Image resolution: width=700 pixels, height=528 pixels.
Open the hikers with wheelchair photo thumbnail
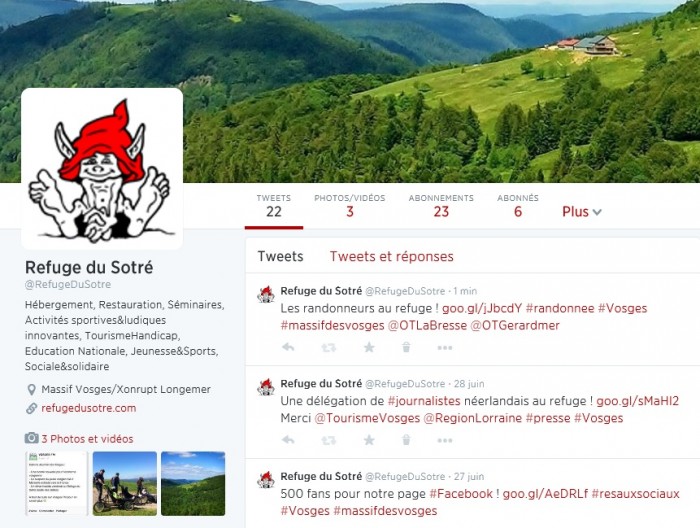point(125,483)
